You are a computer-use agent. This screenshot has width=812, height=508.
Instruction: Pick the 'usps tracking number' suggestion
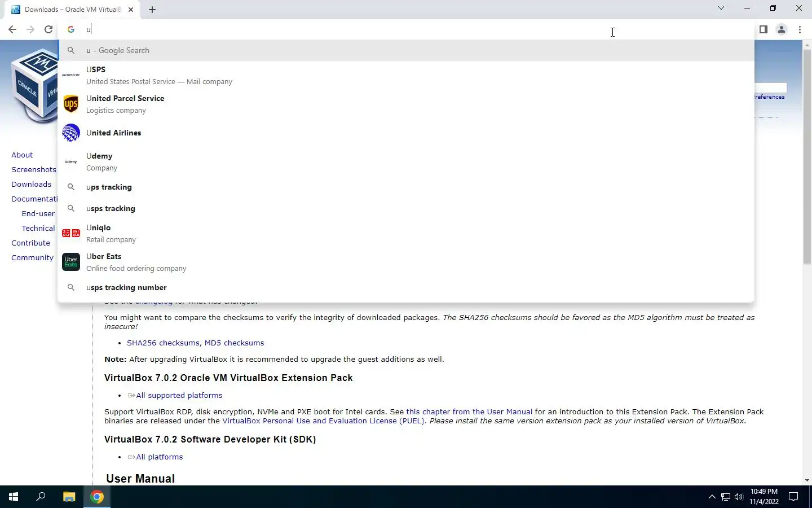(406, 287)
